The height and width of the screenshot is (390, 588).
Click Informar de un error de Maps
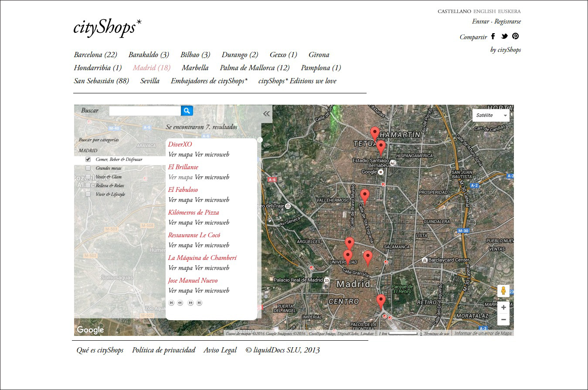[x=483, y=333]
